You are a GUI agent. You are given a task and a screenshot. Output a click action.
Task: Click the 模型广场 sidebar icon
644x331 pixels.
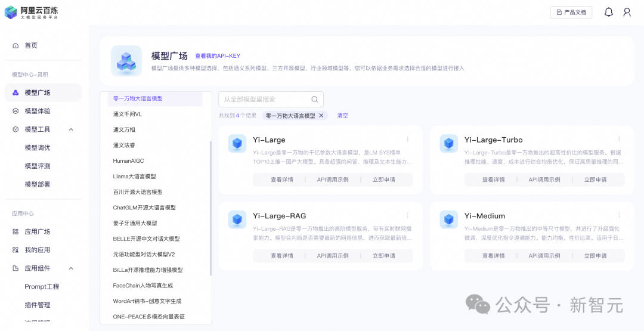[16, 93]
